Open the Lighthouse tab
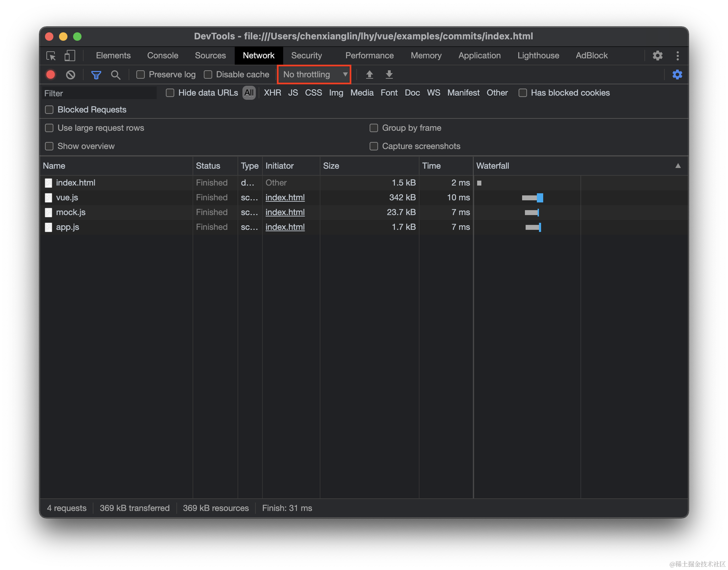Image resolution: width=728 pixels, height=570 pixels. [538, 56]
